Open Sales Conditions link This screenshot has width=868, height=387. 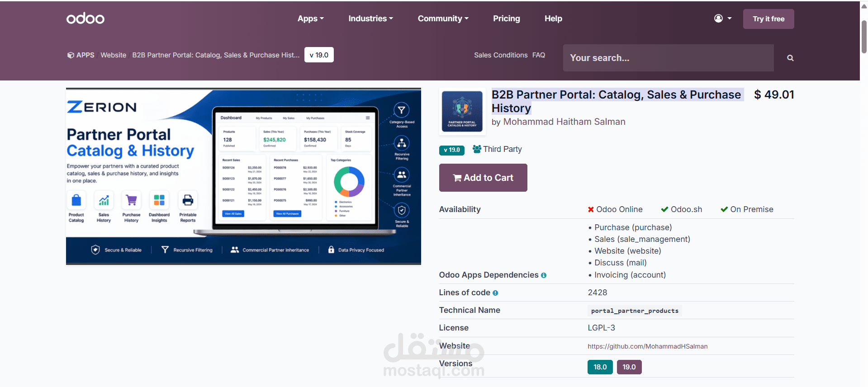tap(501, 55)
